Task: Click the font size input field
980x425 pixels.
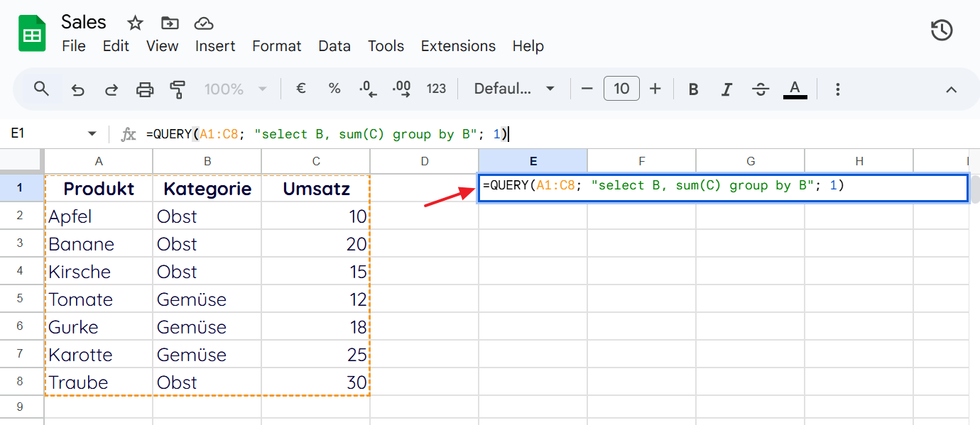Action: [x=621, y=89]
